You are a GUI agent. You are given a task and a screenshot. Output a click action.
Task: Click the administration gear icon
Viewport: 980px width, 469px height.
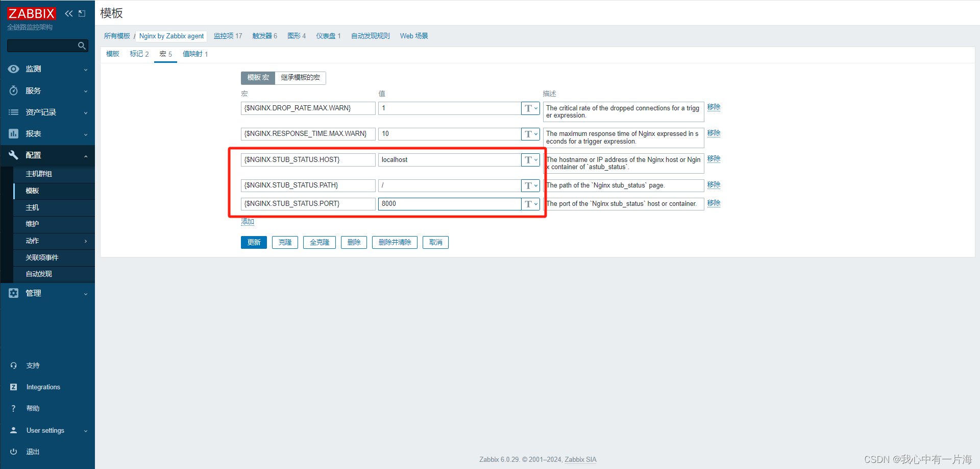tap(14, 293)
